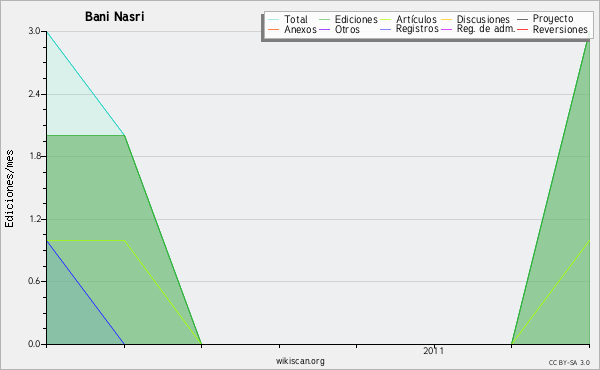Click the Artículos legend entry
Image resolution: width=600 pixels, height=370 pixels.
coord(409,19)
